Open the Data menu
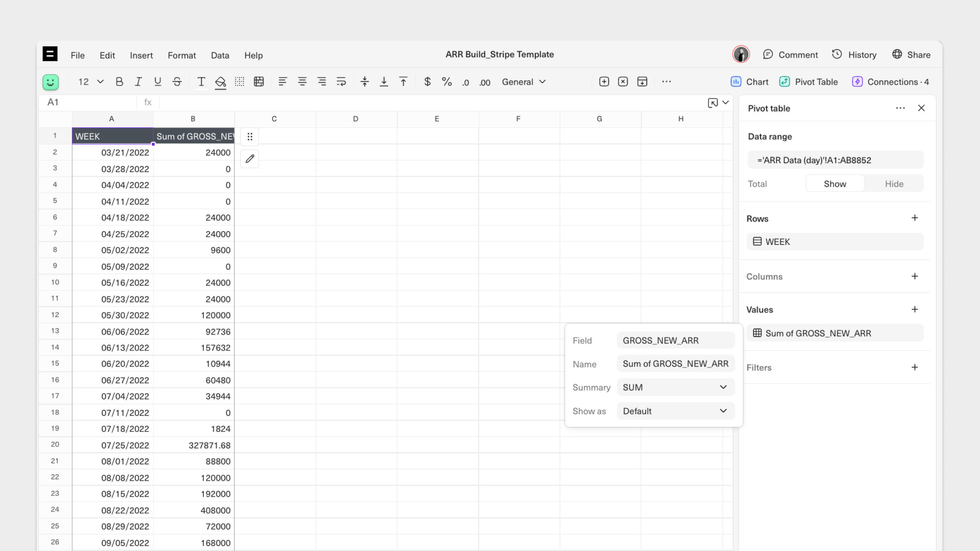 coord(220,55)
